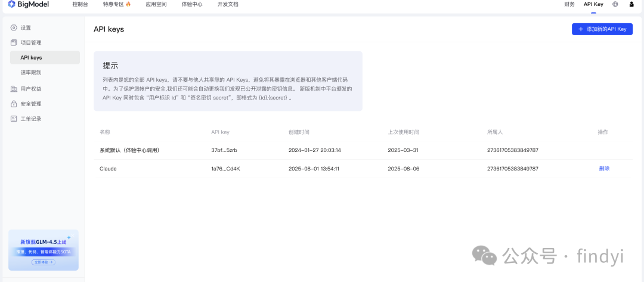The width and height of the screenshot is (644, 282).
Task: Click owner ID in the 系统默认 row
Action: (x=513, y=150)
